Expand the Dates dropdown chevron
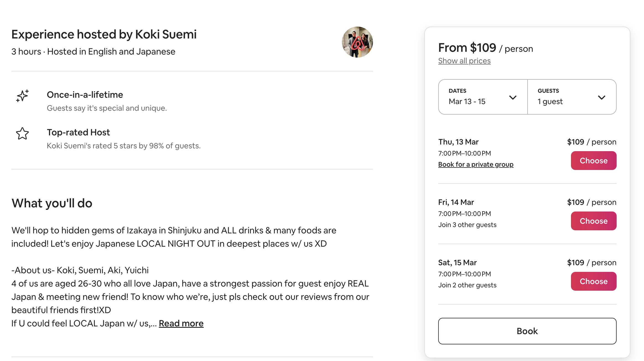The width and height of the screenshot is (644, 361). pos(513,97)
